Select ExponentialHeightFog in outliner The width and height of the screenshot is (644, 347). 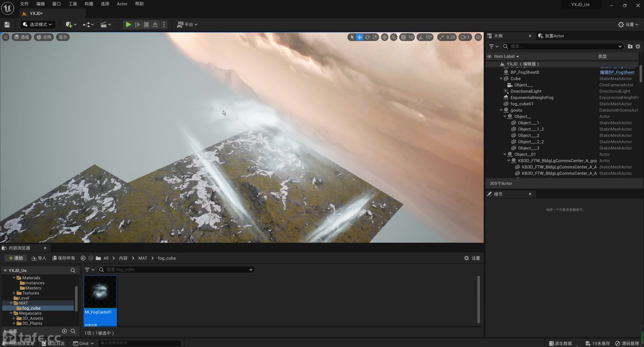coord(532,97)
